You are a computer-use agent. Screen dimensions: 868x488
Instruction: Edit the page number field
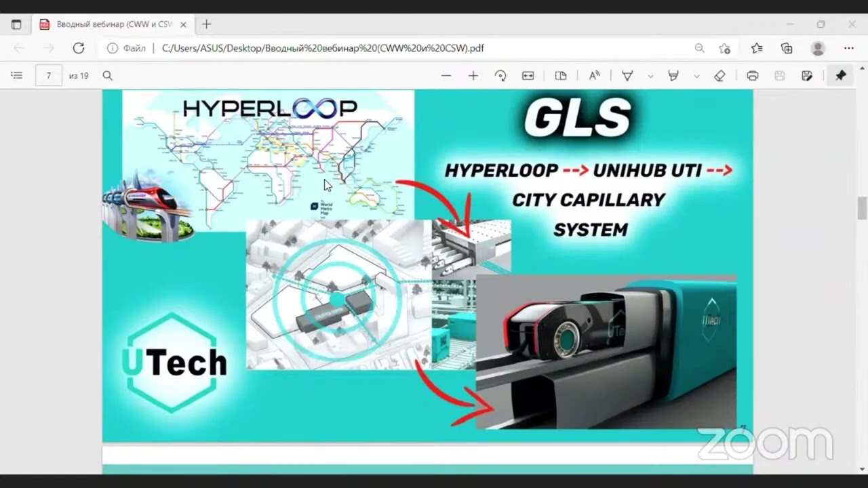[48, 76]
